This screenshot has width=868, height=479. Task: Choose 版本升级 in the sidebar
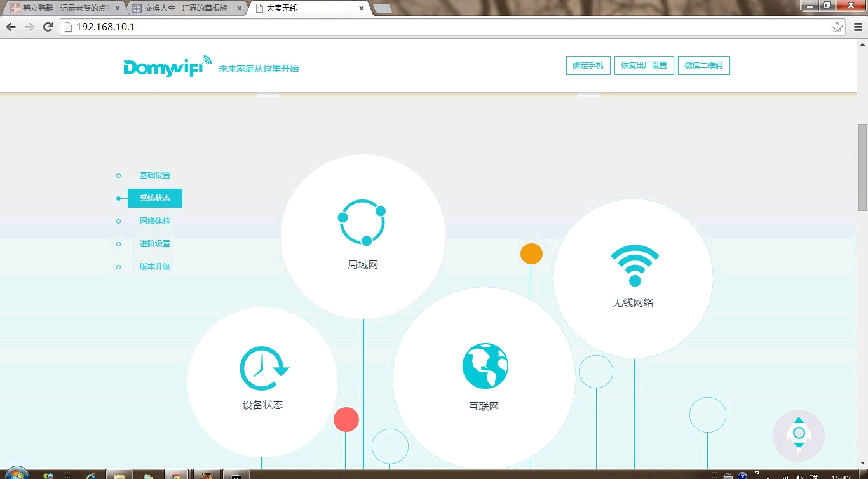(x=155, y=267)
